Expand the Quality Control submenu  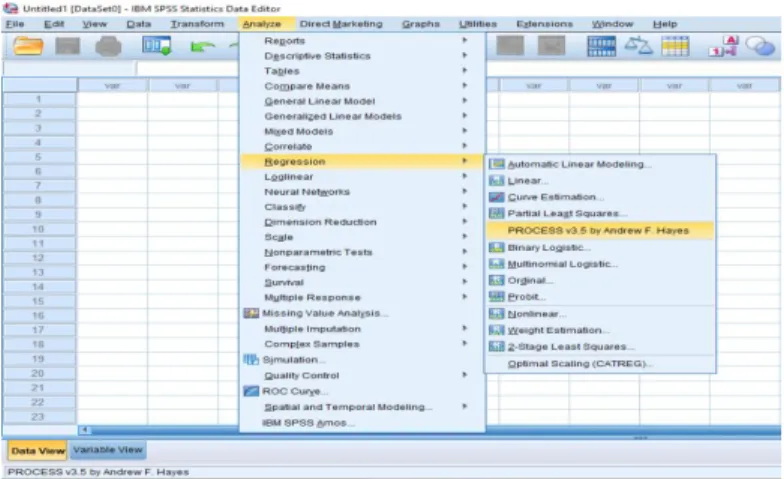pyautogui.click(x=362, y=376)
